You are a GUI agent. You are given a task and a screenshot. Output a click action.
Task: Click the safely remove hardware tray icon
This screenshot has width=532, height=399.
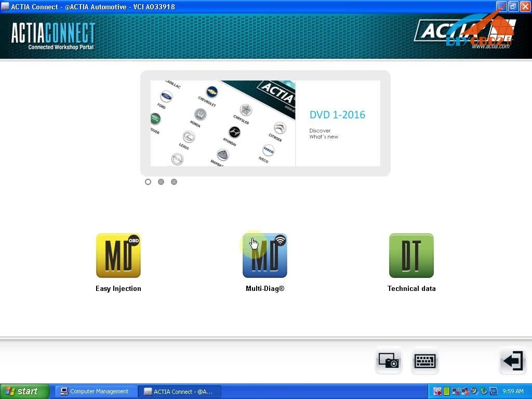[x=484, y=391]
